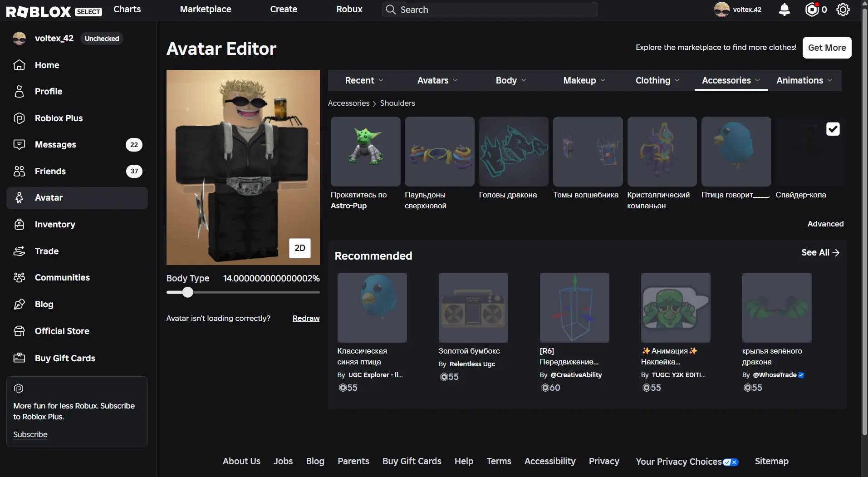This screenshot has width=868, height=477.
Task: Select the Паульдроны сверхновой thumbnail
Action: tap(440, 152)
